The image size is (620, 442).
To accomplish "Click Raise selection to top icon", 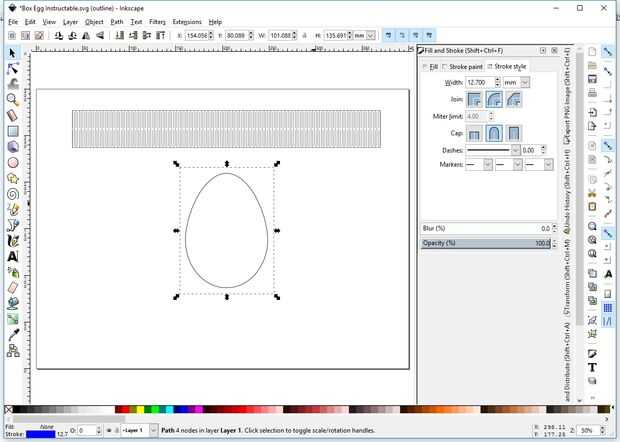I will (161, 36).
